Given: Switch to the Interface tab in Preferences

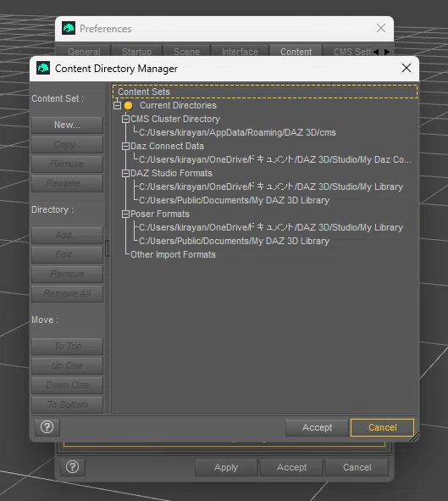Looking at the screenshot, I should pyautogui.click(x=240, y=51).
